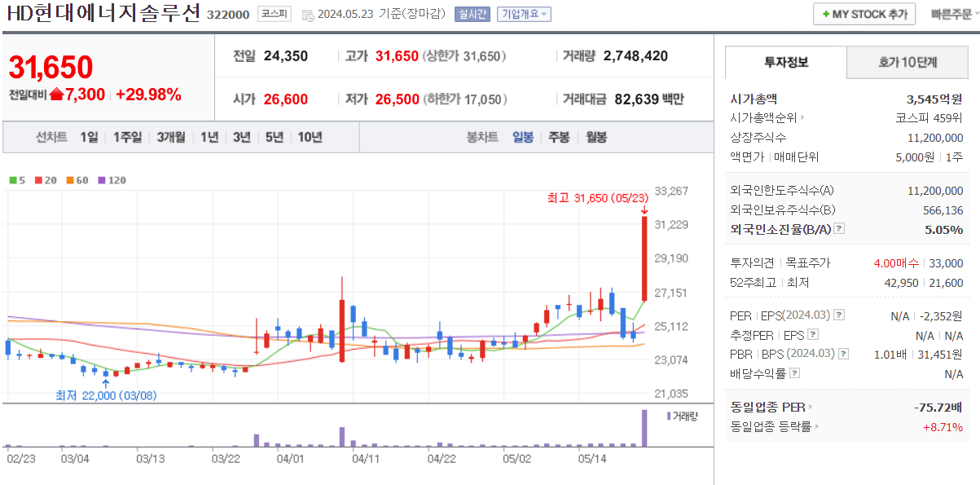Image resolution: width=980 pixels, height=485 pixels.
Task: Click the 거래량 volume legend marker
Action: 669,416
